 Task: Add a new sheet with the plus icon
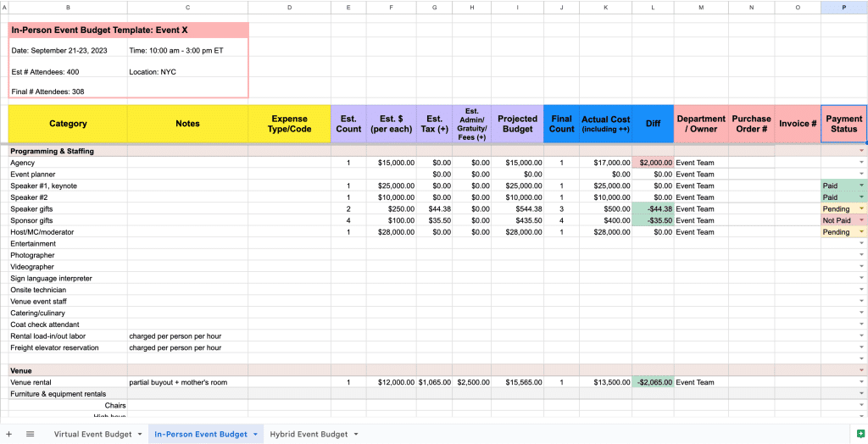click(x=8, y=434)
